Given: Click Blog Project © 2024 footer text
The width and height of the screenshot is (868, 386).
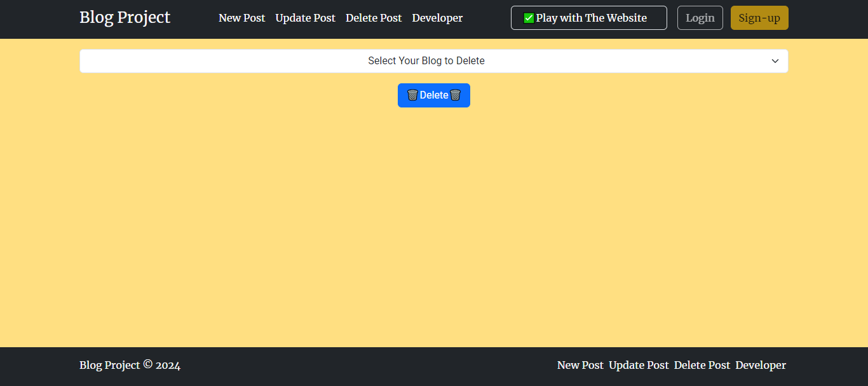Looking at the screenshot, I should pyautogui.click(x=130, y=365).
